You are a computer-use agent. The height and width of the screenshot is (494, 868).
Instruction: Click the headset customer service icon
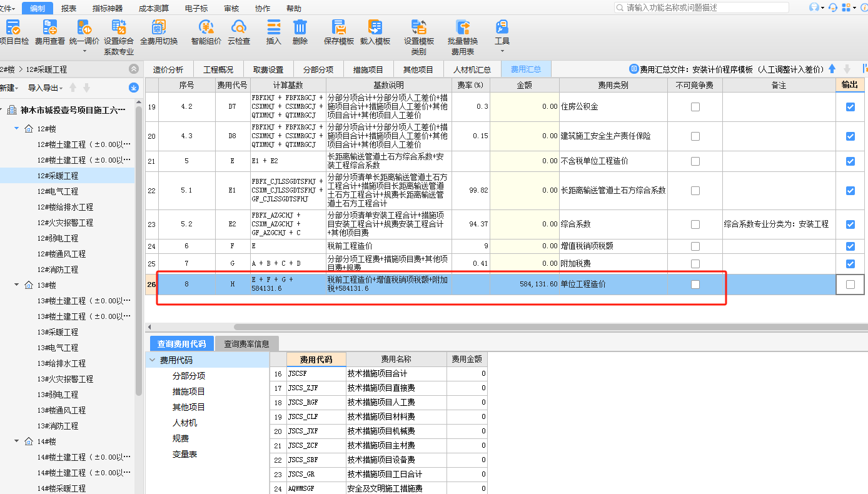coord(832,8)
